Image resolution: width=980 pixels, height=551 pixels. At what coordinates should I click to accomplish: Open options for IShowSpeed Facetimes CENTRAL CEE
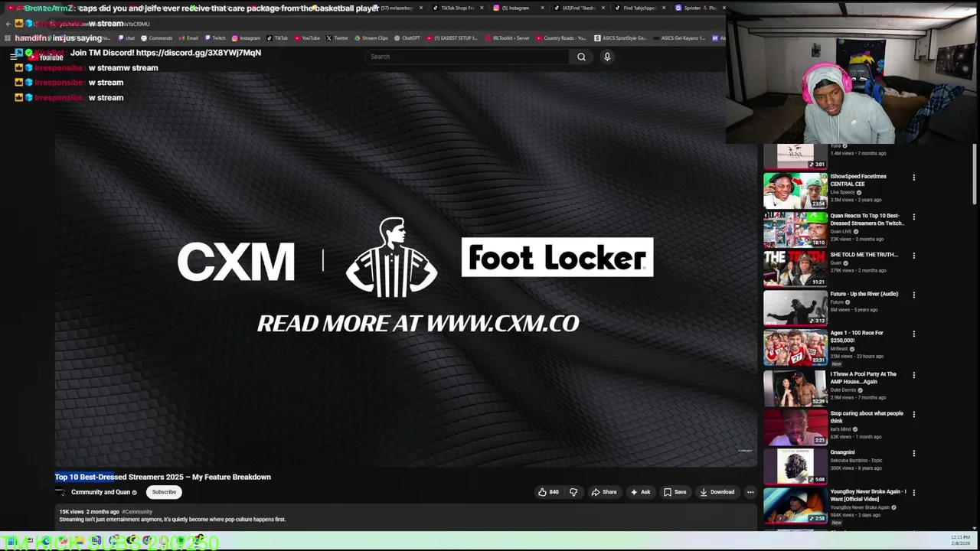point(913,178)
